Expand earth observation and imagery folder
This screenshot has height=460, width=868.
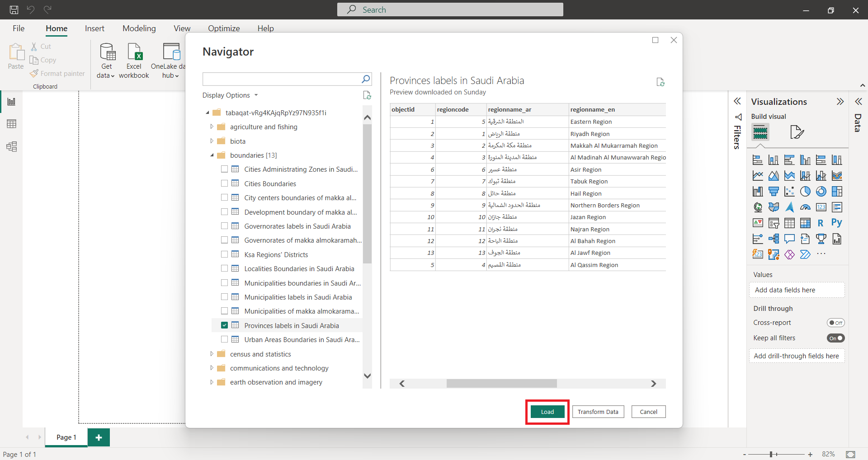[x=212, y=382]
